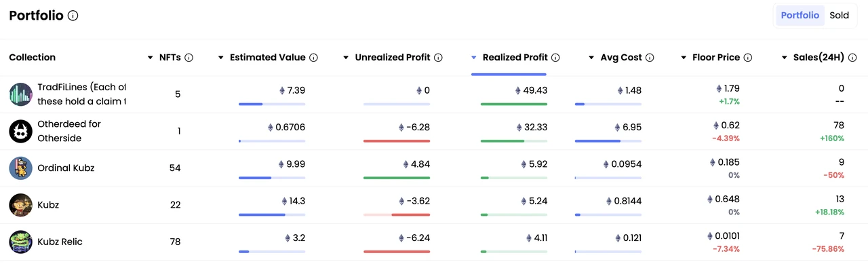Sort table by Estimated Value arrow

(x=221, y=58)
